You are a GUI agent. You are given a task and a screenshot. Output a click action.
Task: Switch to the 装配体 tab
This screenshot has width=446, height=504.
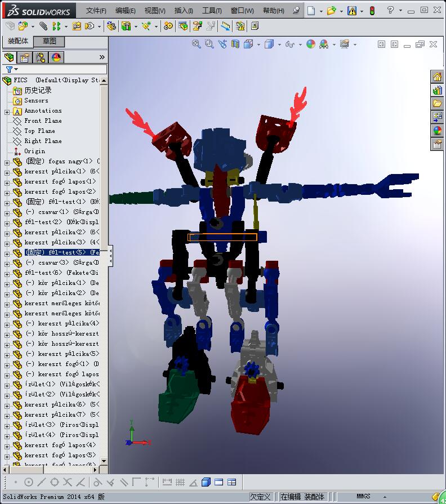18,41
